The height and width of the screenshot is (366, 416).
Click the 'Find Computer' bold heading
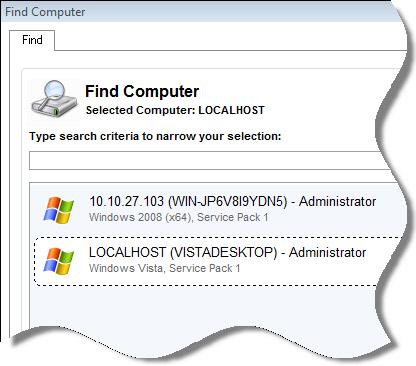tap(142, 91)
